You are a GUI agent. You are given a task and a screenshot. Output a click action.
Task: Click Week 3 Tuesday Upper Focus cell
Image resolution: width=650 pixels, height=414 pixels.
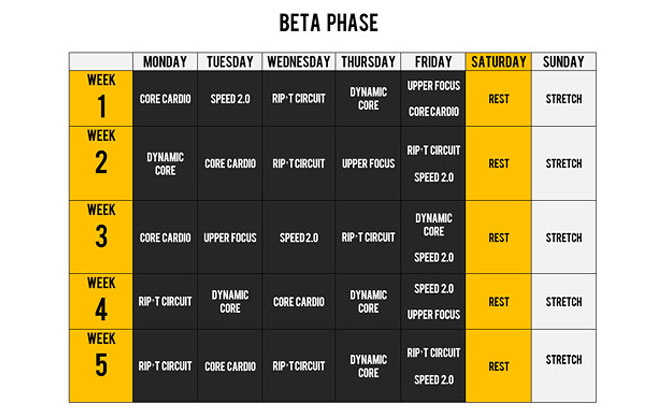click(230, 237)
